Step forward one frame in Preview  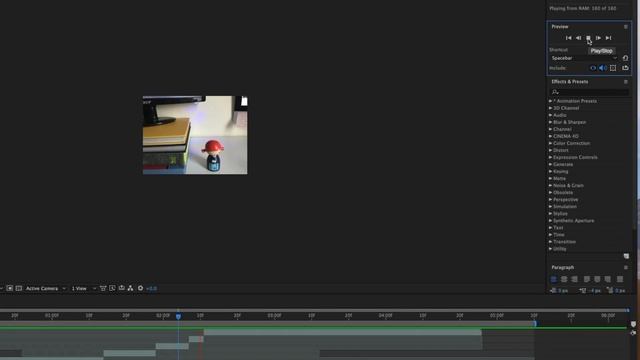[x=598, y=38]
